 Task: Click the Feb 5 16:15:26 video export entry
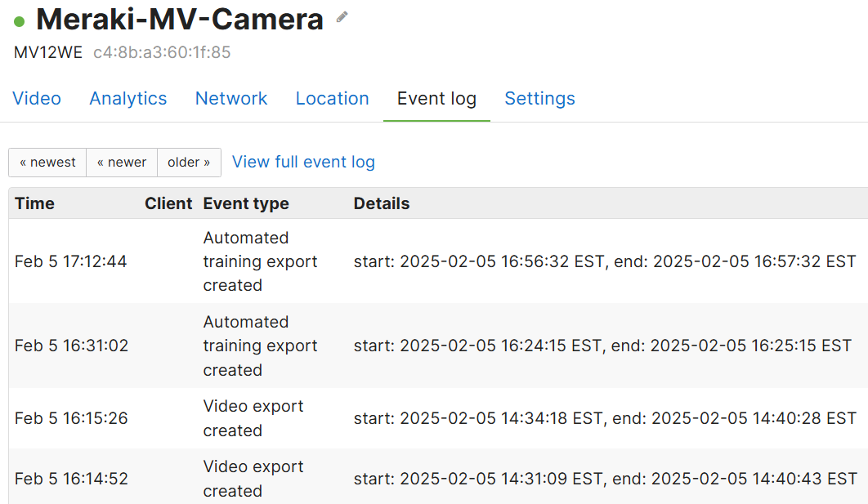coord(438,418)
